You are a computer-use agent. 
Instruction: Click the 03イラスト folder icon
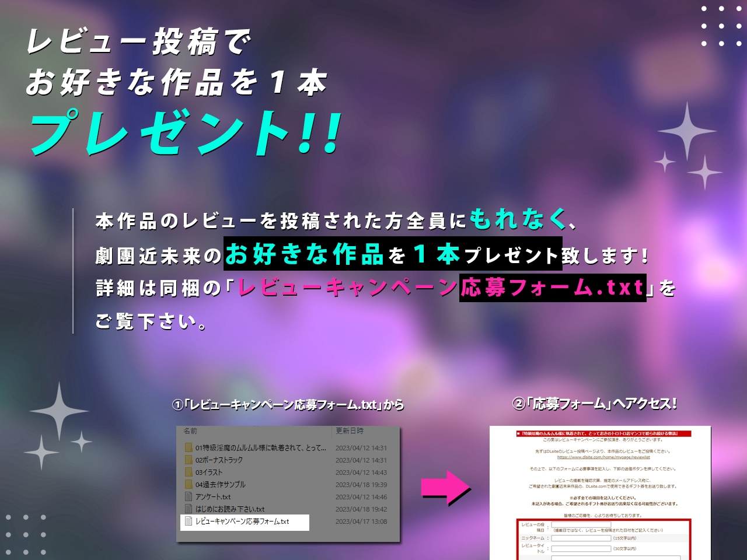189,473
